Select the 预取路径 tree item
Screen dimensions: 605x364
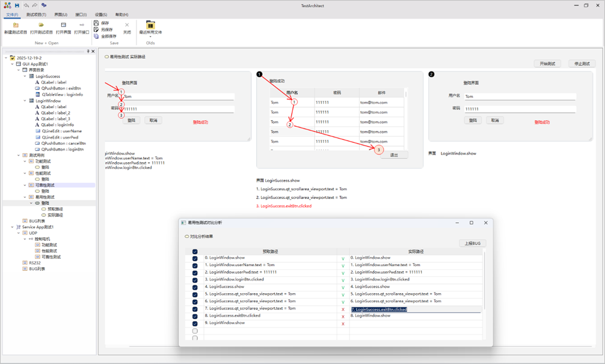55,209
